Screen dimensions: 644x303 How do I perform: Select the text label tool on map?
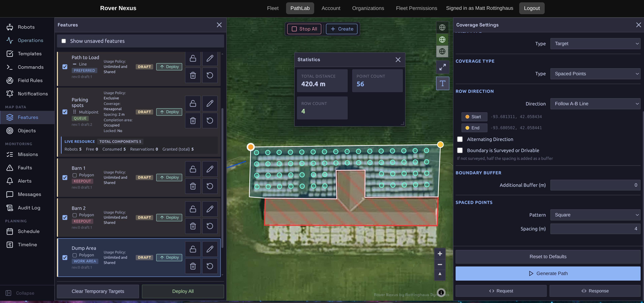click(x=442, y=83)
